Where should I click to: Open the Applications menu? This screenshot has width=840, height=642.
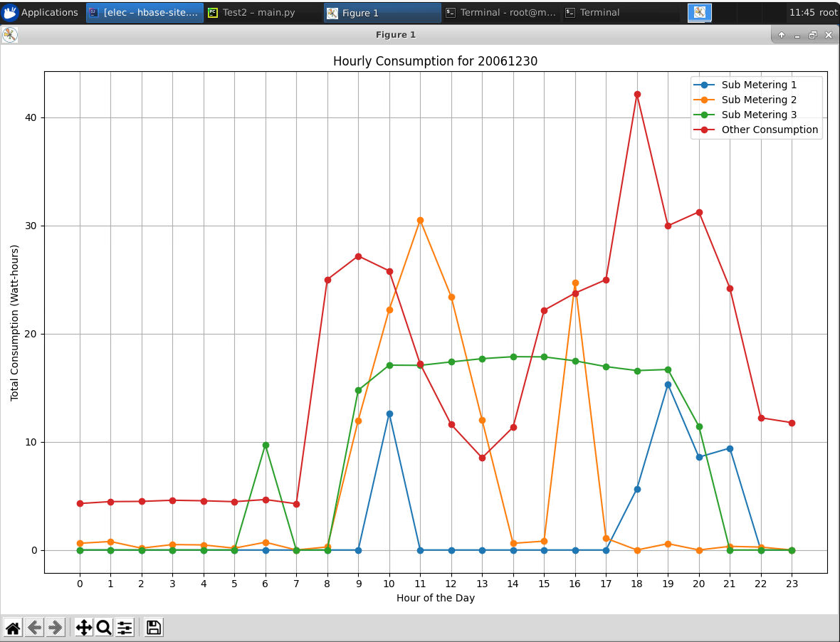[41, 12]
